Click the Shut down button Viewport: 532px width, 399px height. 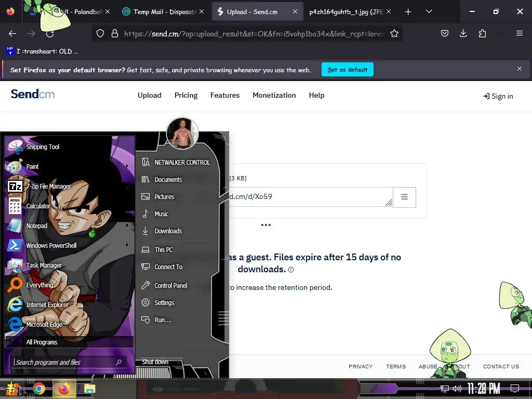click(155, 362)
